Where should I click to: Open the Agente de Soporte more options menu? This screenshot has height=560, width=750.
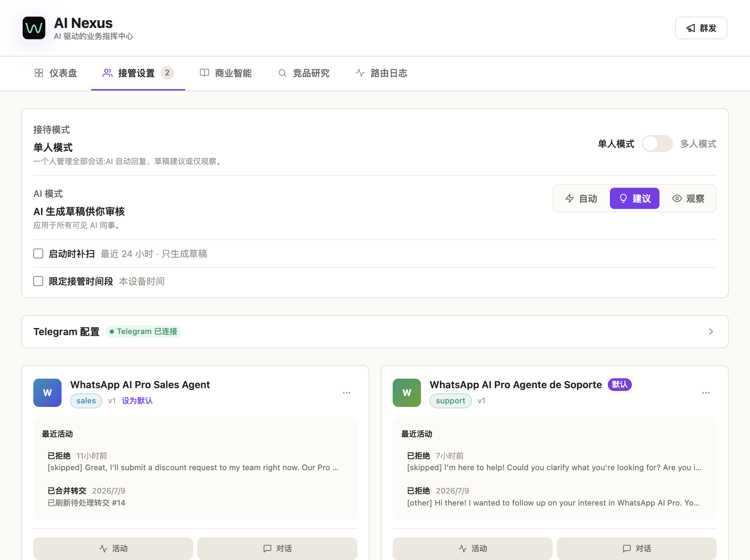click(706, 393)
